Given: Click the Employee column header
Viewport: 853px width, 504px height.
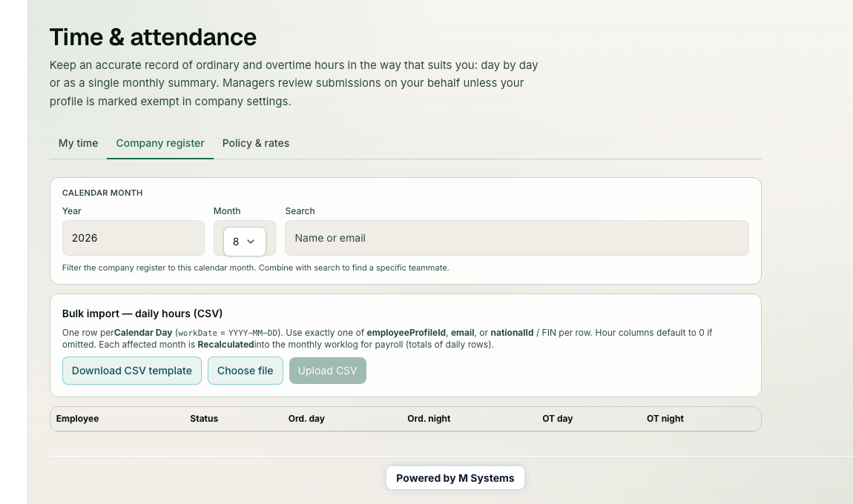Looking at the screenshot, I should click(77, 419).
